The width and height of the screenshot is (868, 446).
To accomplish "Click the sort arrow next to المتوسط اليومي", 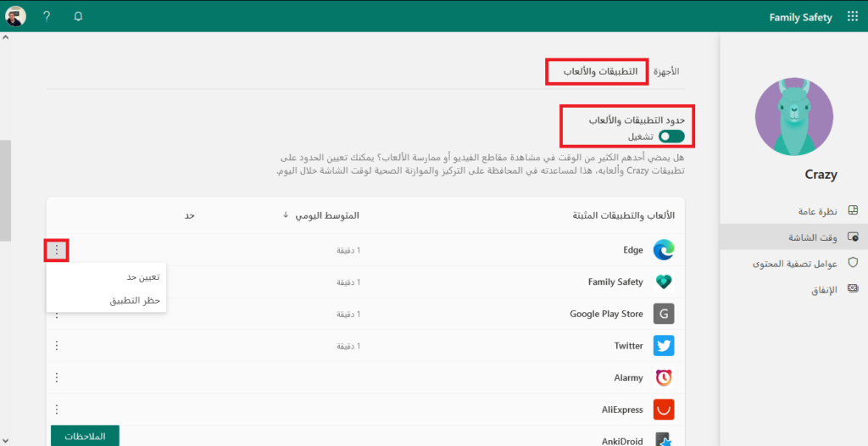I will [x=286, y=215].
